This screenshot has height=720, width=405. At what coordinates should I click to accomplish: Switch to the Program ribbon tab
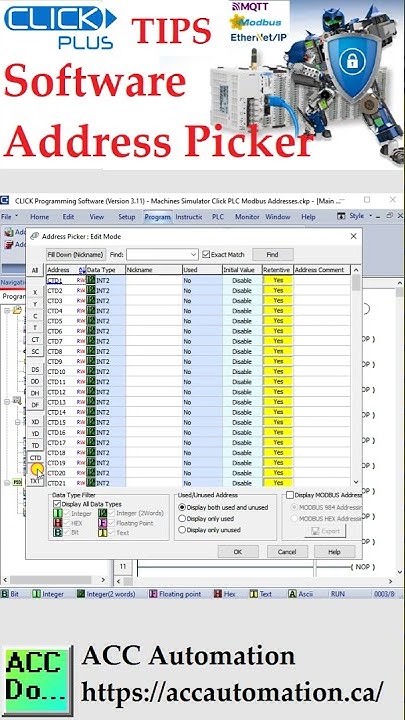pyautogui.click(x=158, y=217)
